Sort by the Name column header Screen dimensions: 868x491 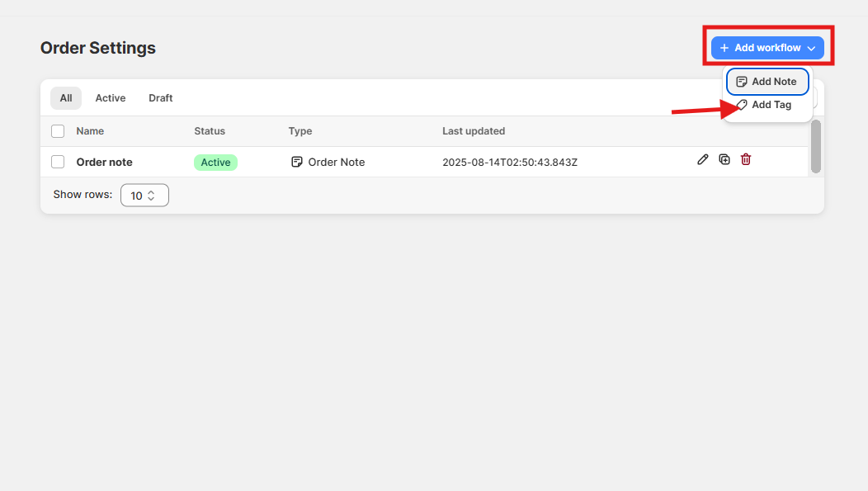coord(90,131)
